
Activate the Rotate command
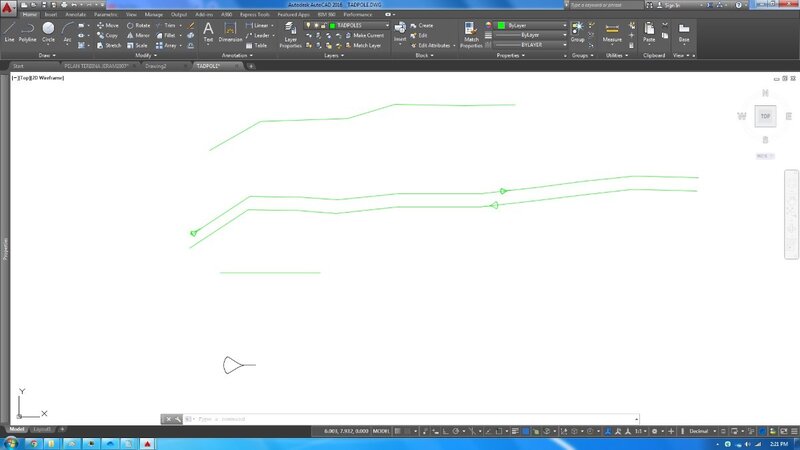tap(138, 25)
